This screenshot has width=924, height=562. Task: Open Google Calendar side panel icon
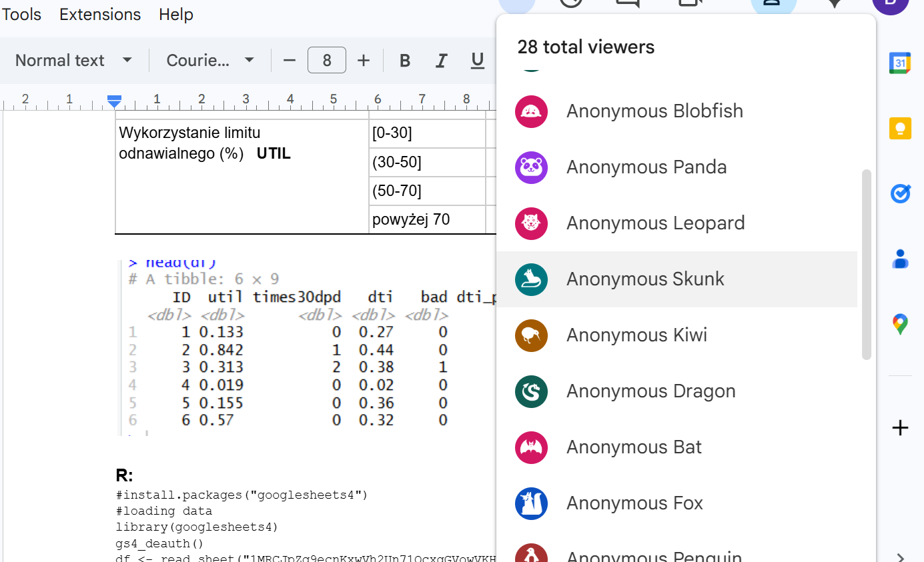[900, 63]
